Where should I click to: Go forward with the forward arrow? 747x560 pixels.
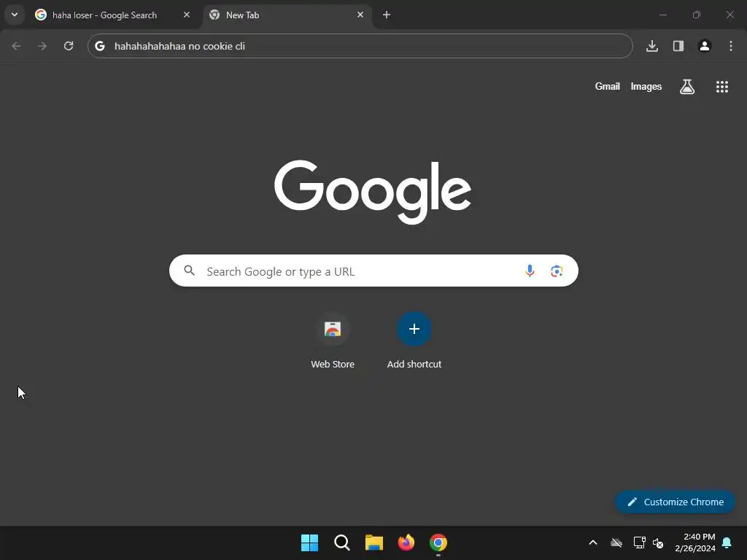pyautogui.click(x=42, y=46)
